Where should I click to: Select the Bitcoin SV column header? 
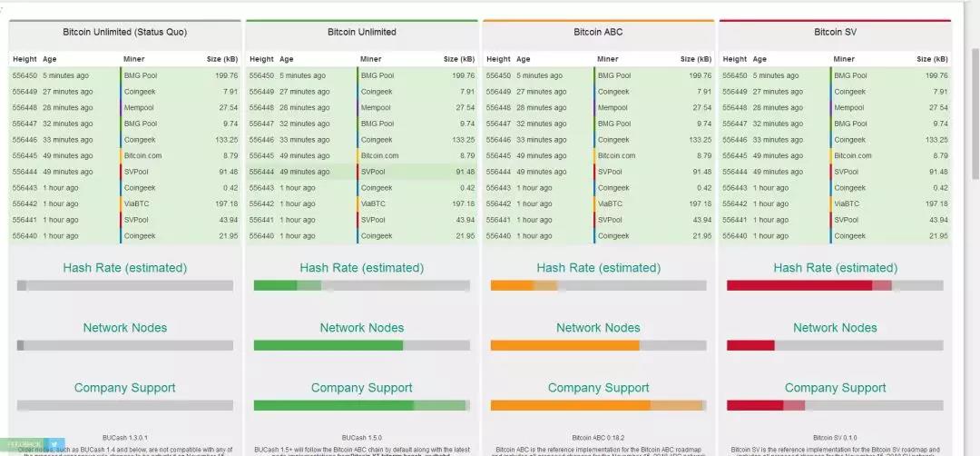click(x=835, y=32)
